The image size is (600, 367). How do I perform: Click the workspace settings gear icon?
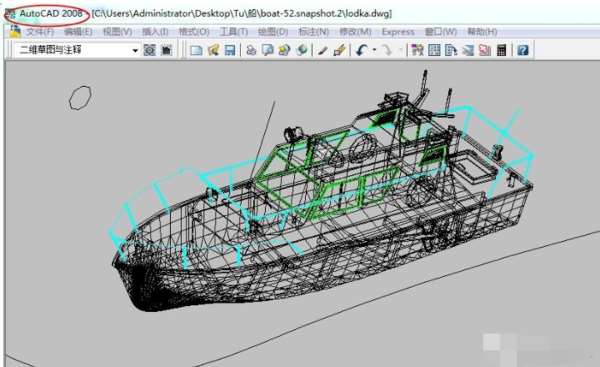(150, 50)
